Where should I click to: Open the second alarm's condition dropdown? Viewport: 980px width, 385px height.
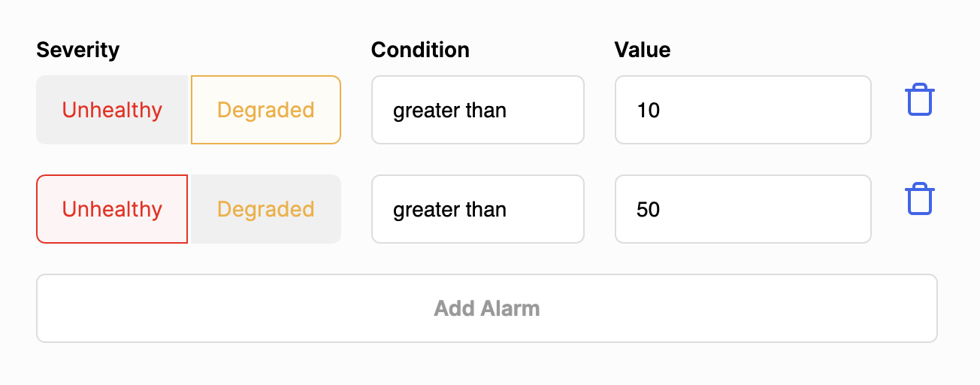click(x=478, y=209)
